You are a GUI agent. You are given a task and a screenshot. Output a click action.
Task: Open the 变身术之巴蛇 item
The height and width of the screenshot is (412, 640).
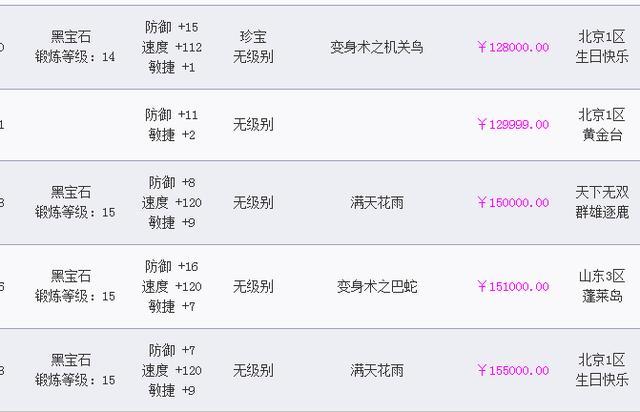(377, 287)
